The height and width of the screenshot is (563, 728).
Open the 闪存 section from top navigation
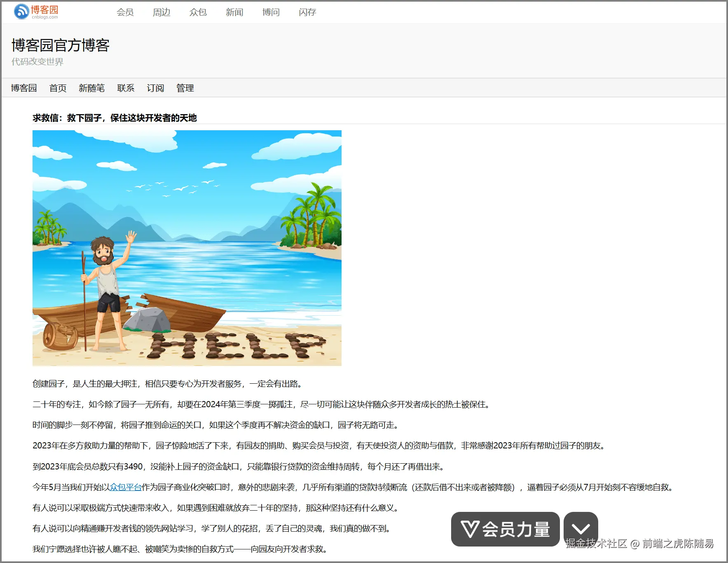pos(307,12)
